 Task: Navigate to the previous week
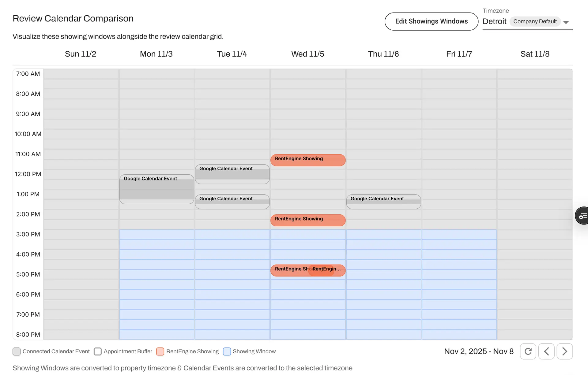click(x=546, y=351)
